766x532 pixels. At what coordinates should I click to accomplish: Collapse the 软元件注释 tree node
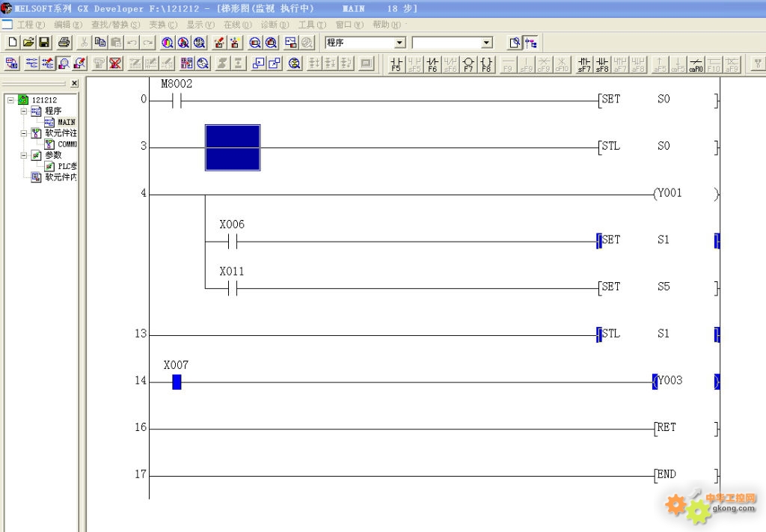23,133
